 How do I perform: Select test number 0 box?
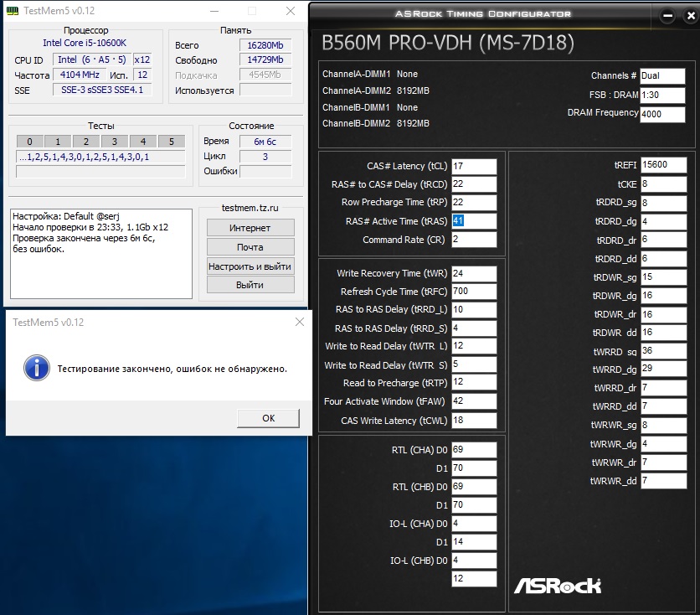[x=30, y=142]
